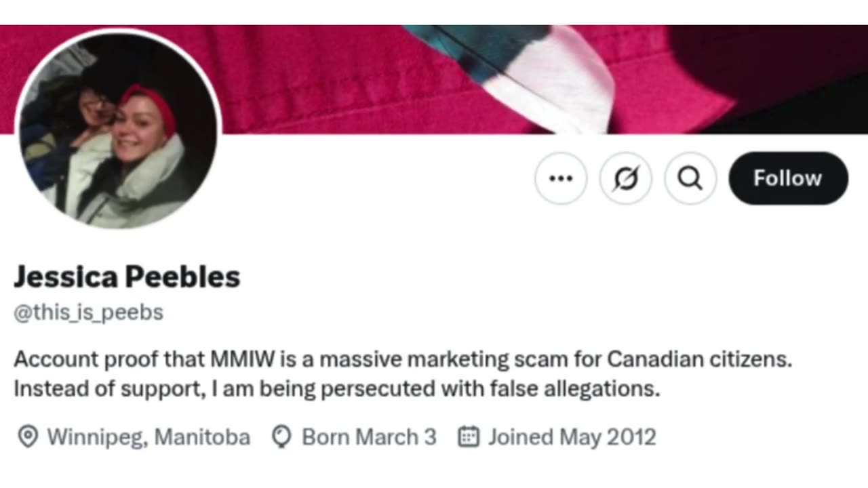Click the location pin icon
Viewport: 868px width, 488px height.
coord(27,437)
